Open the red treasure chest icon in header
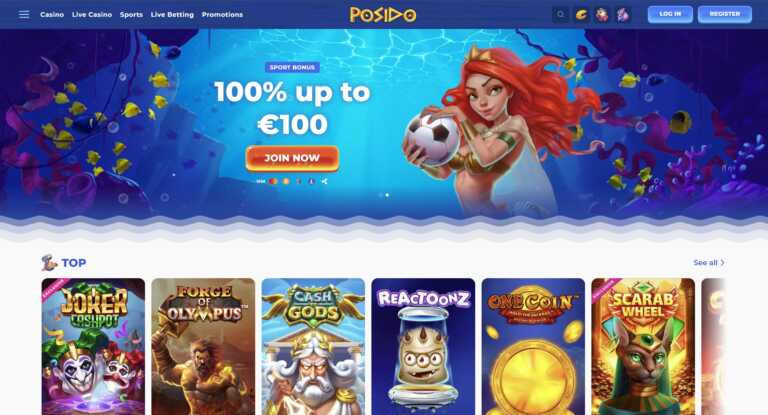Viewport: 768px width, 415px height. tap(602, 15)
